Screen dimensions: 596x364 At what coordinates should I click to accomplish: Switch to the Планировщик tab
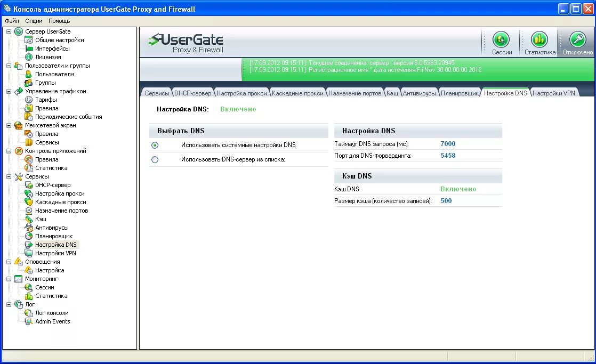(460, 93)
